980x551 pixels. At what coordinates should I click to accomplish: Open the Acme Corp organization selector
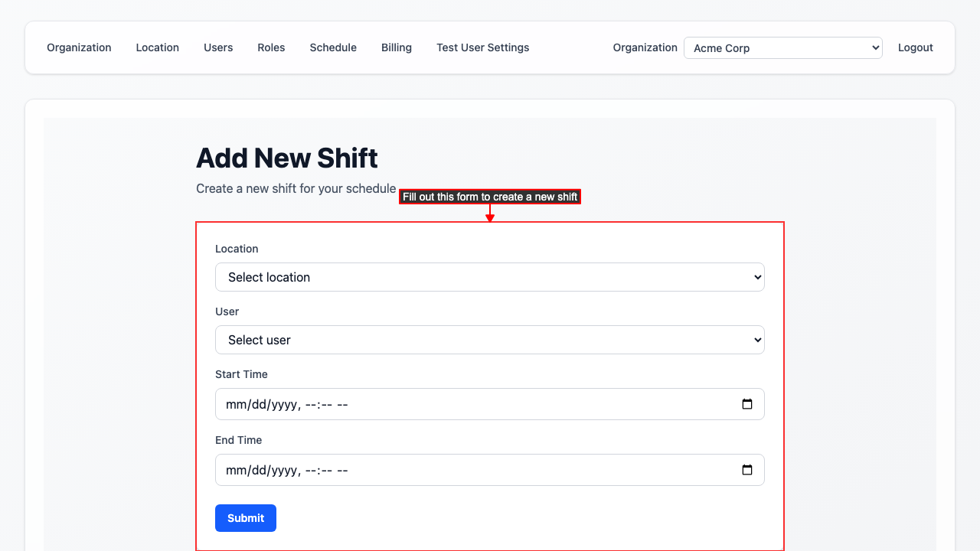782,47
